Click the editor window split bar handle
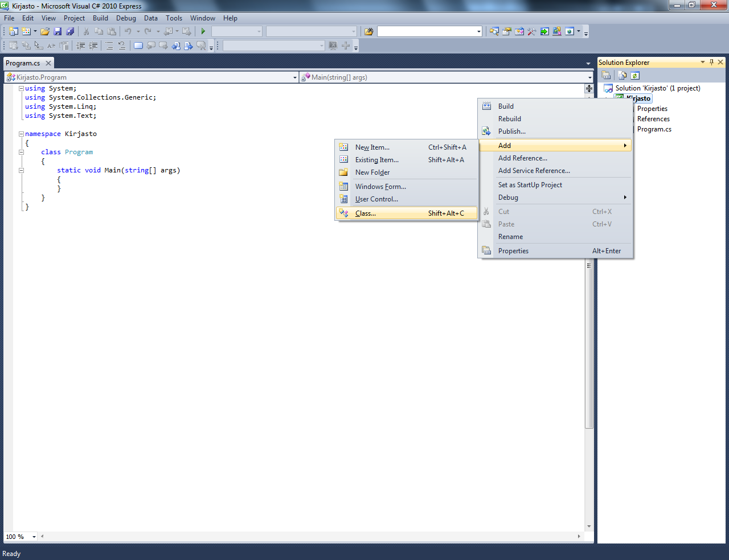Screen dimensions: 729x560 (589, 88)
